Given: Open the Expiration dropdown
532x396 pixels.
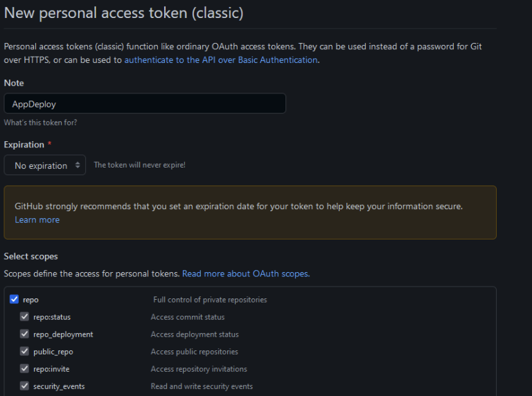Looking at the screenshot, I should pyautogui.click(x=44, y=165).
